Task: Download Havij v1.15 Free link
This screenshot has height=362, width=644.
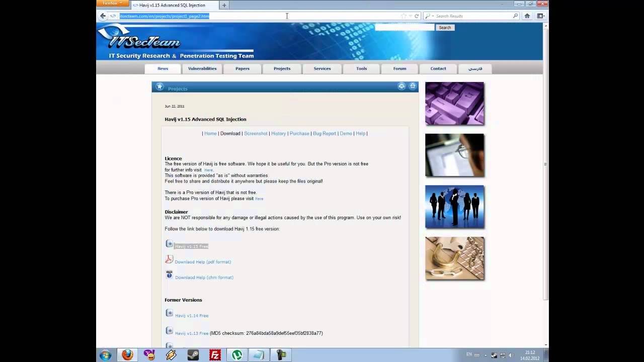Action: tap(191, 246)
